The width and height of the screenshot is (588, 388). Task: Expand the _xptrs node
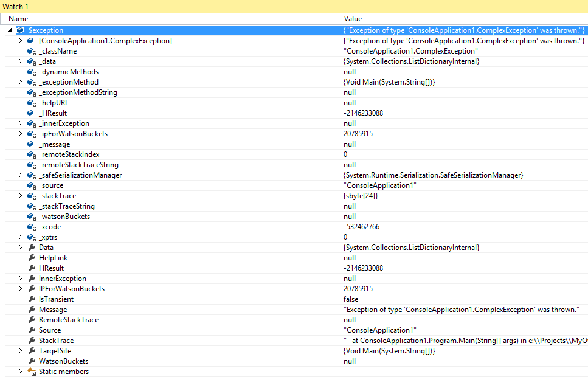20,237
